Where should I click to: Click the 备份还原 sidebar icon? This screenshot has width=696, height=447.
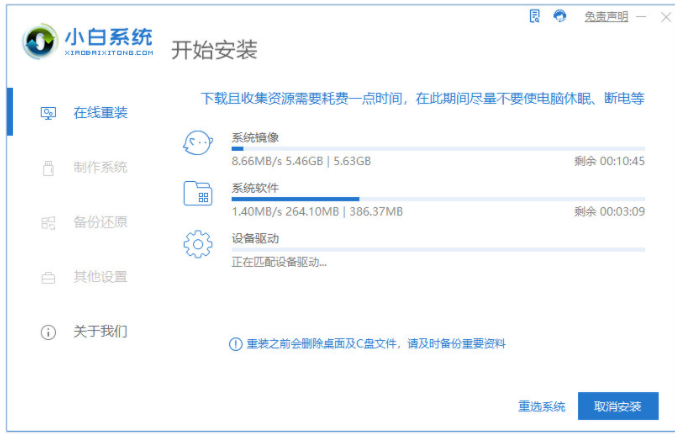point(47,222)
